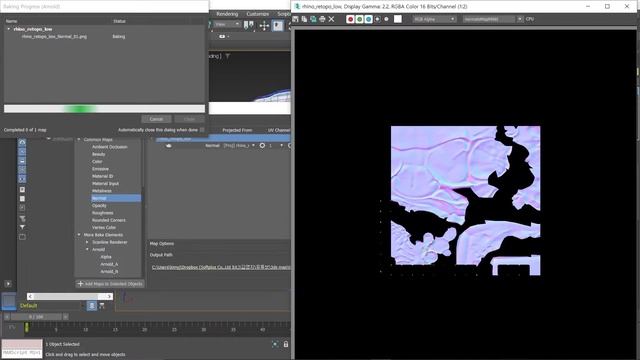Print image icon in frame window
This screenshot has height=360, width=640.
tap(322, 19)
